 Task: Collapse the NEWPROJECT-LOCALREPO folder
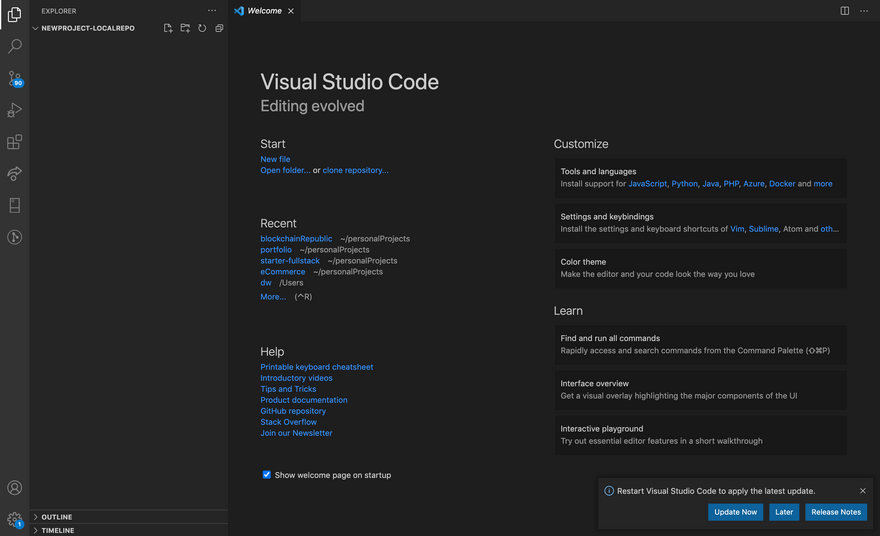pyautogui.click(x=87, y=28)
